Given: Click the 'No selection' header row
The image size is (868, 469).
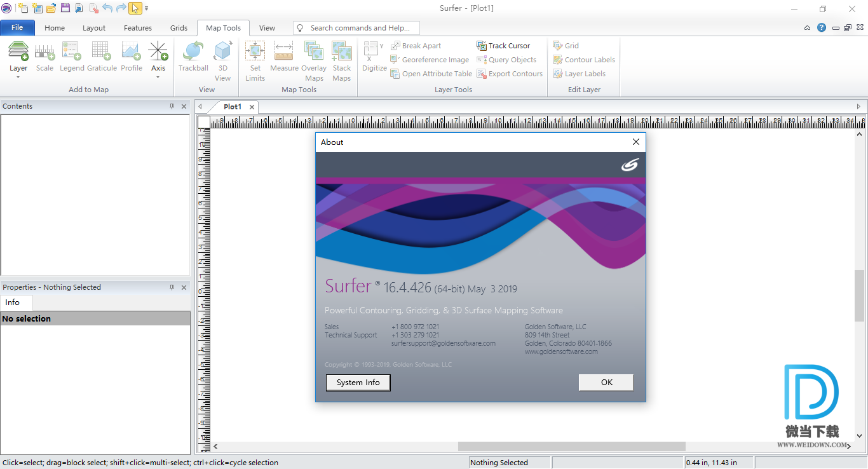Looking at the screenshot, I should tap(95, 318).
